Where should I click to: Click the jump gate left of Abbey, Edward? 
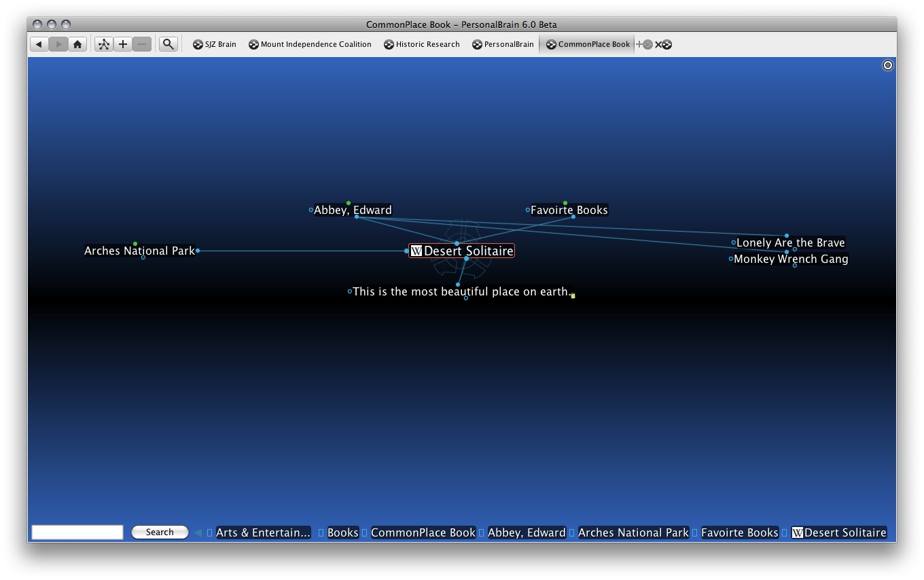tap(311, 210)
